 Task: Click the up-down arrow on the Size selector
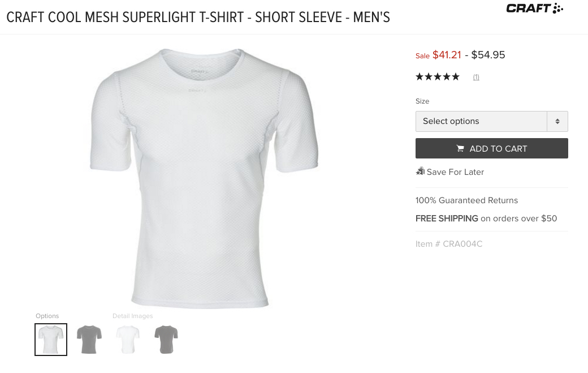pos(557,121)
